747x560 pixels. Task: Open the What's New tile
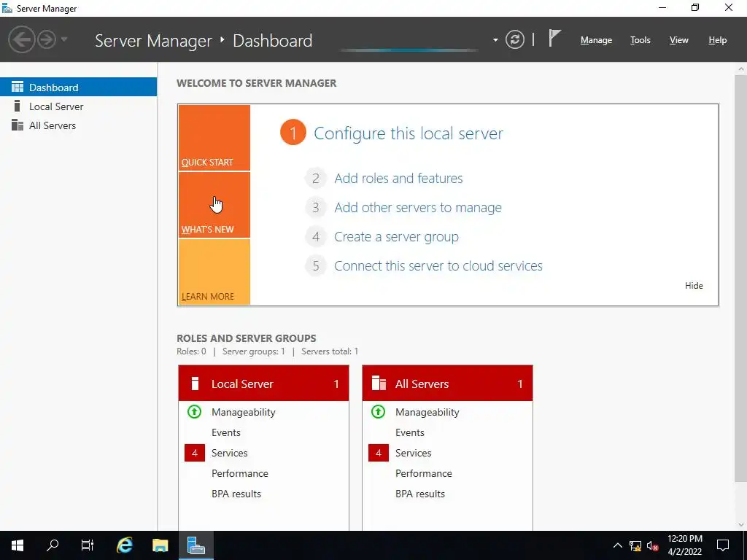pos(214,205)
